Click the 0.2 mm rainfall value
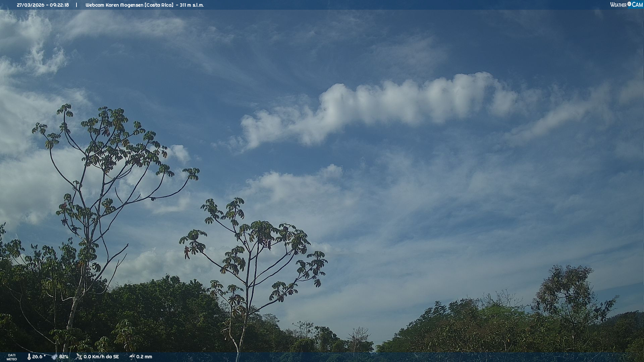 144,357
